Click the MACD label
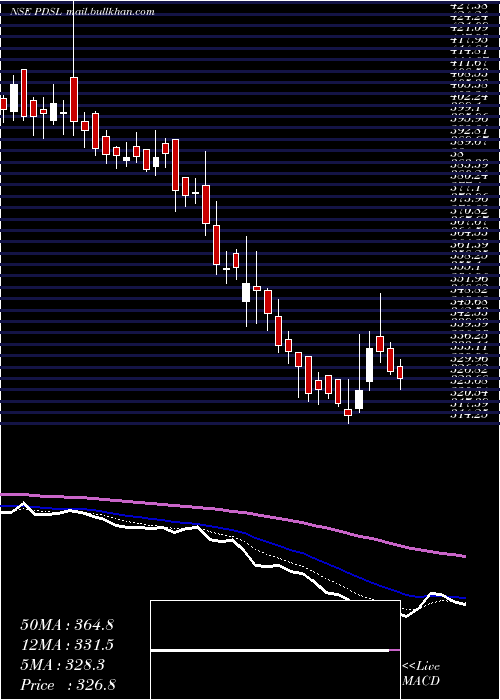Screen dimensions: 500x700 [421, 682]
